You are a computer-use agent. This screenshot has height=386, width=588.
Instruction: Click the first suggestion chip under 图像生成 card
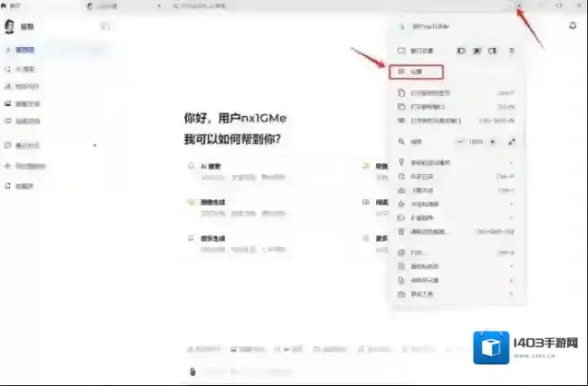tap(213, 213)
